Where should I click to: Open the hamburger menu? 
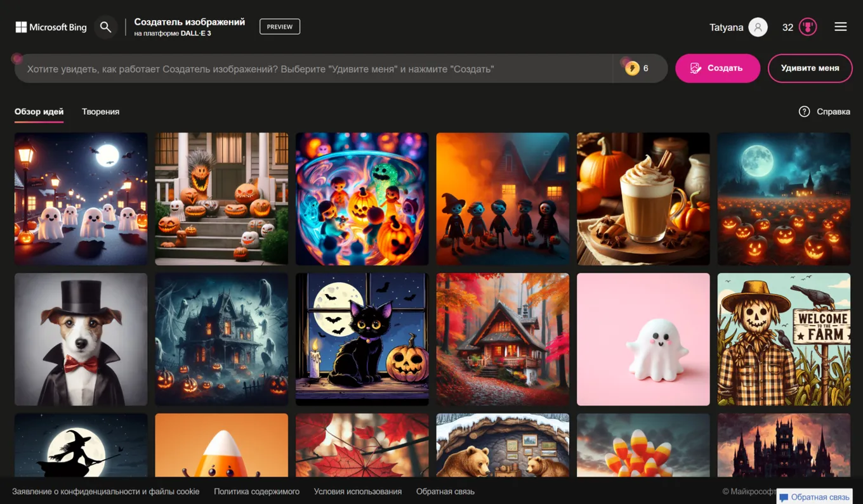(x=841, y=27)
